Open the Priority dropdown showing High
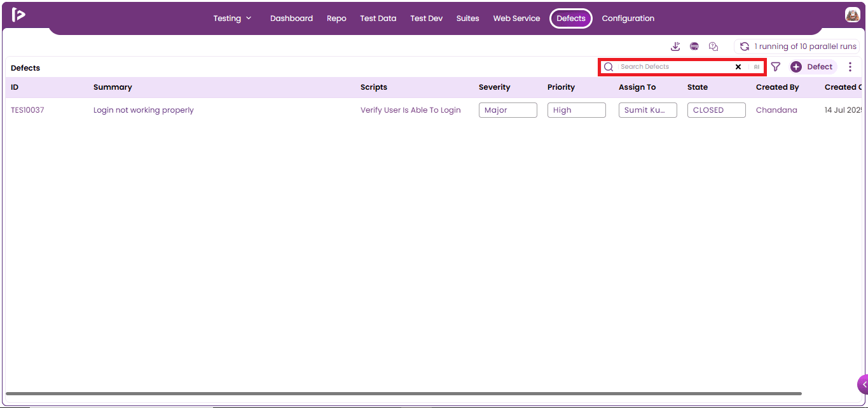 coord(577,110)
